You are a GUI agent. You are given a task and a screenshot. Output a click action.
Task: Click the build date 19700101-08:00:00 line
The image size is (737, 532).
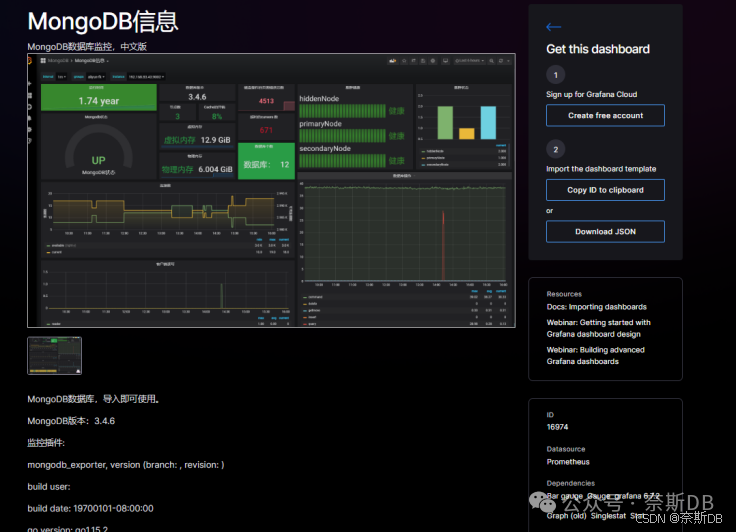(90, 509)
